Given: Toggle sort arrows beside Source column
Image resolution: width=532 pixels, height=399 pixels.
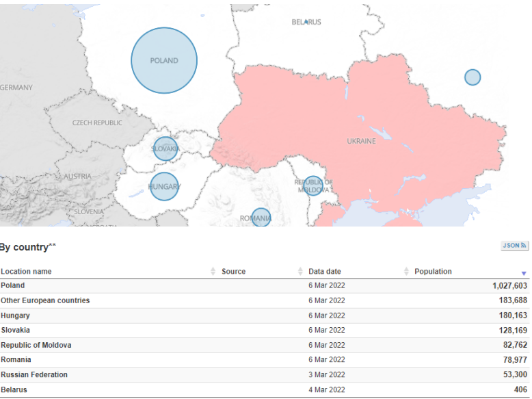Looking at the screenshot, I should 300,272.
